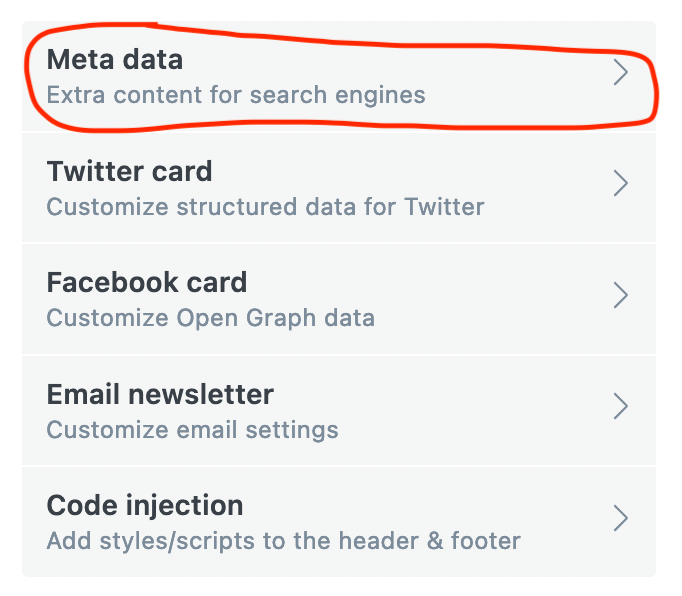Expand Email newsletter via its chevron

coord(621,406)
